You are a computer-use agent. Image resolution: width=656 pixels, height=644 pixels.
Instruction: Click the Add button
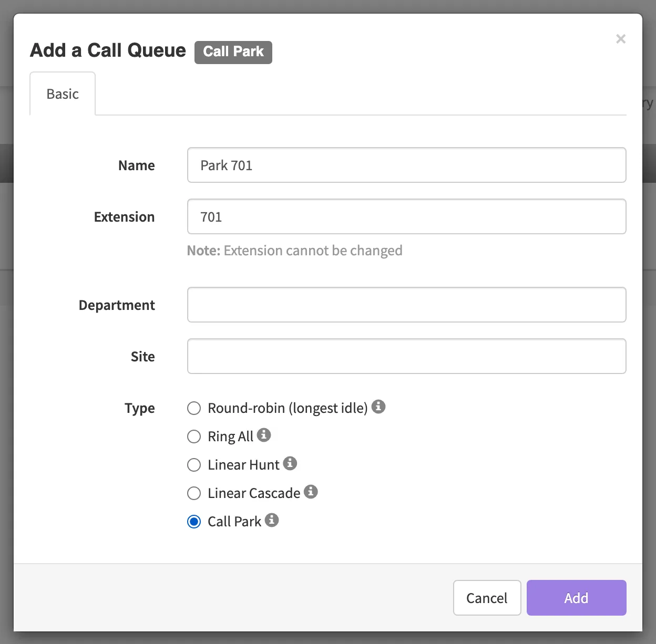pyautogui.click(x=576, y=598)
